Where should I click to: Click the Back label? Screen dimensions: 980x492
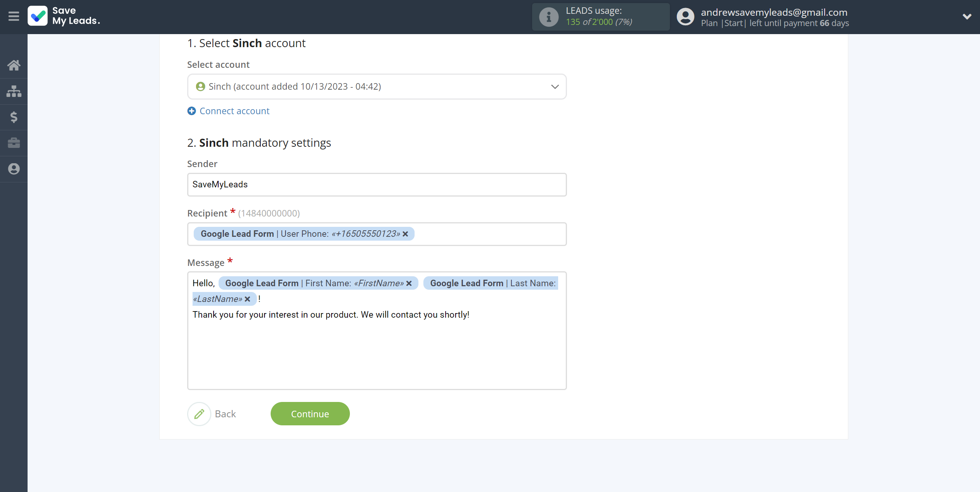(x=225, y=414)
